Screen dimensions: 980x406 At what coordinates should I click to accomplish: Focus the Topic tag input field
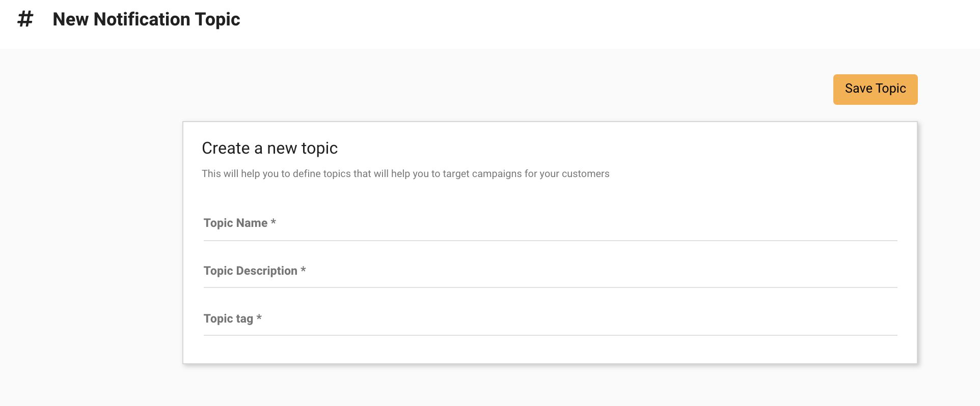tap(550, 319)
